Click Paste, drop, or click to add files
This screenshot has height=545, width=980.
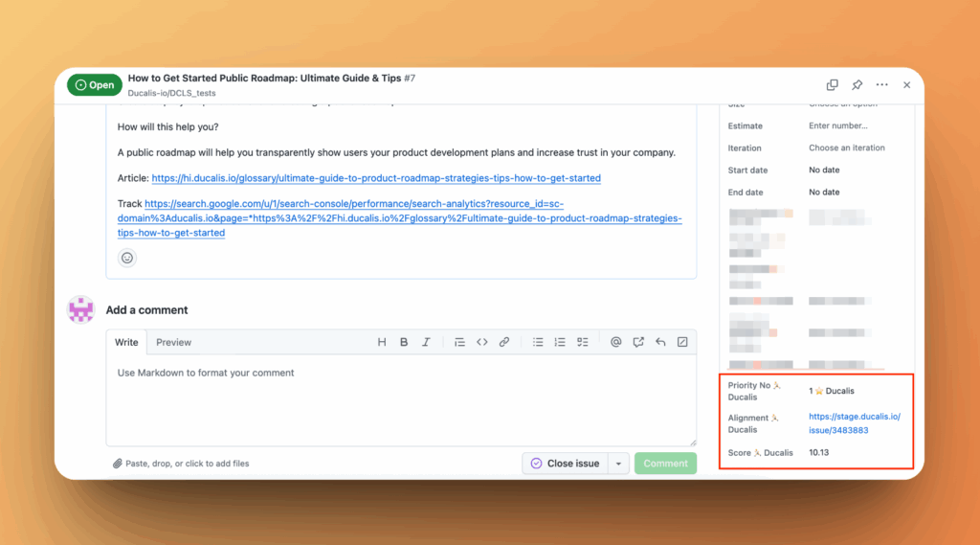181,464
